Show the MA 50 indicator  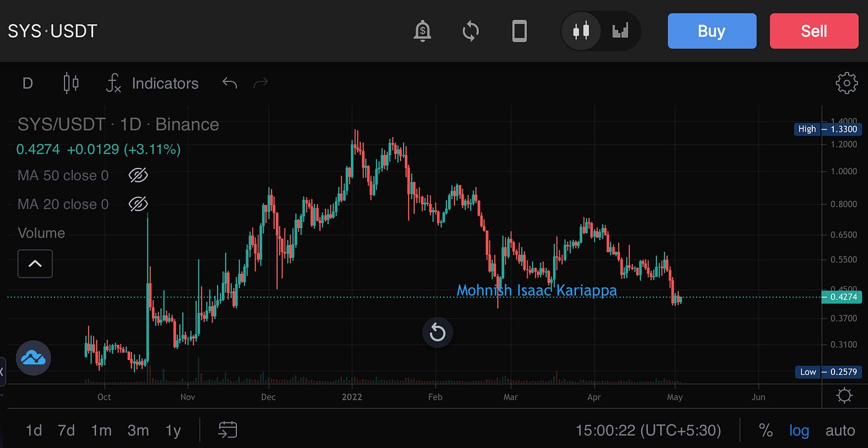click(x=138, y=175)
